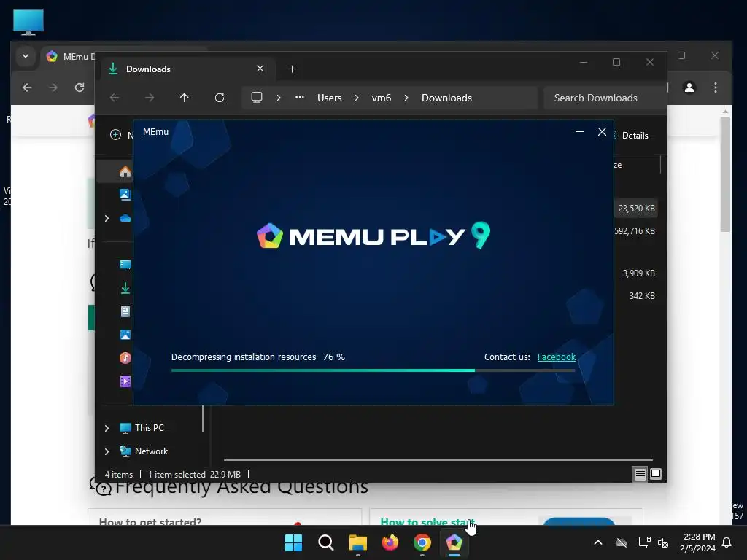The image size is (747, 560).
Task: Click chevron after vm6 in breadcrumb
Action: pos(406,98)
